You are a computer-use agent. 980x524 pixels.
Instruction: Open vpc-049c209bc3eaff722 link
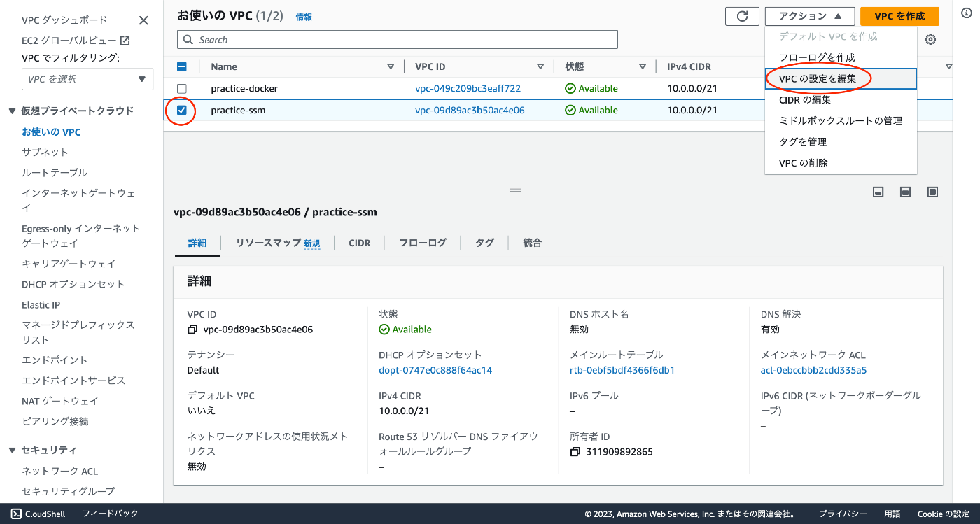[x=468, y=89]
